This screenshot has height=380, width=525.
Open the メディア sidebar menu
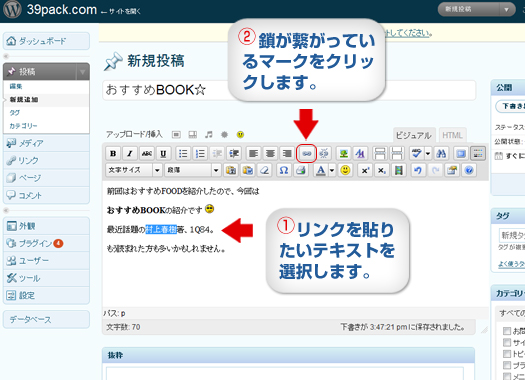[x=46, y=143]
